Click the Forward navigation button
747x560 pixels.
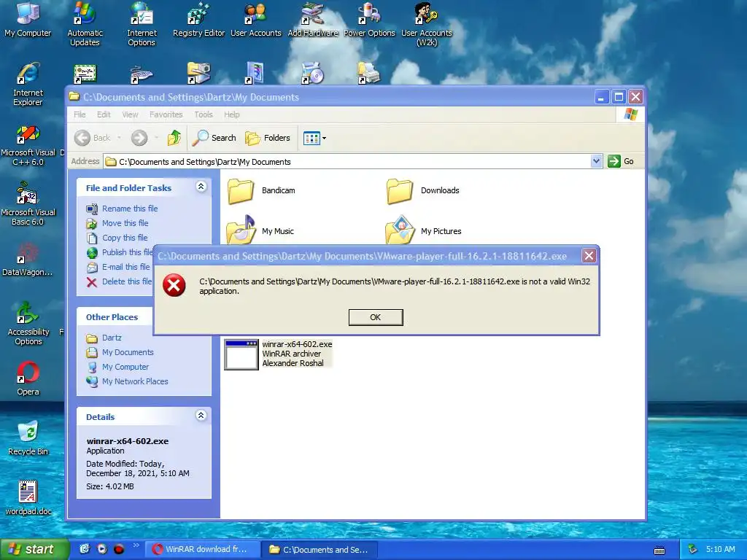139,138
